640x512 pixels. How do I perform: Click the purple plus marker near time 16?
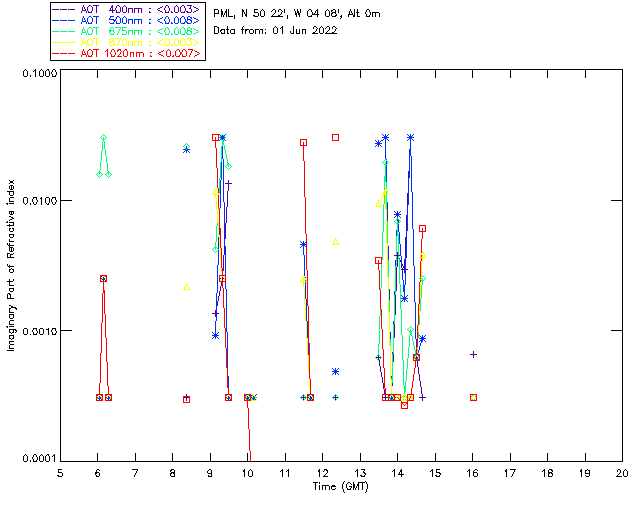pos(473,354)
